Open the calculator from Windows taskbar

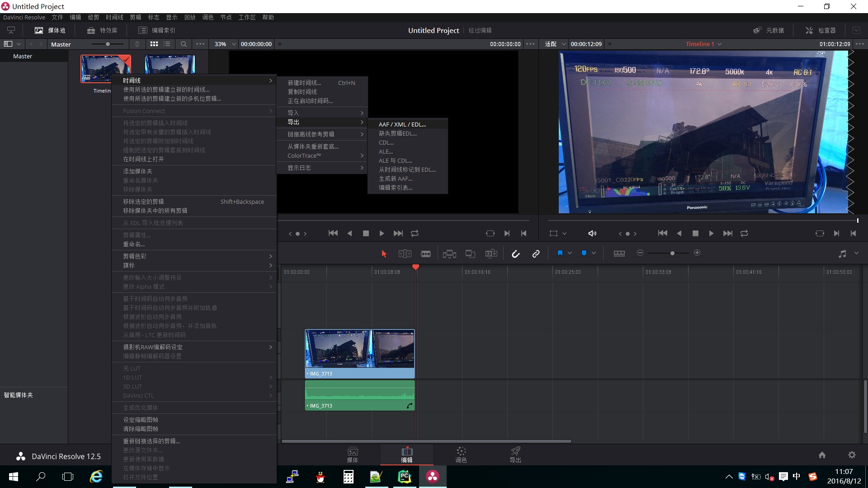(x=348, y=477)
